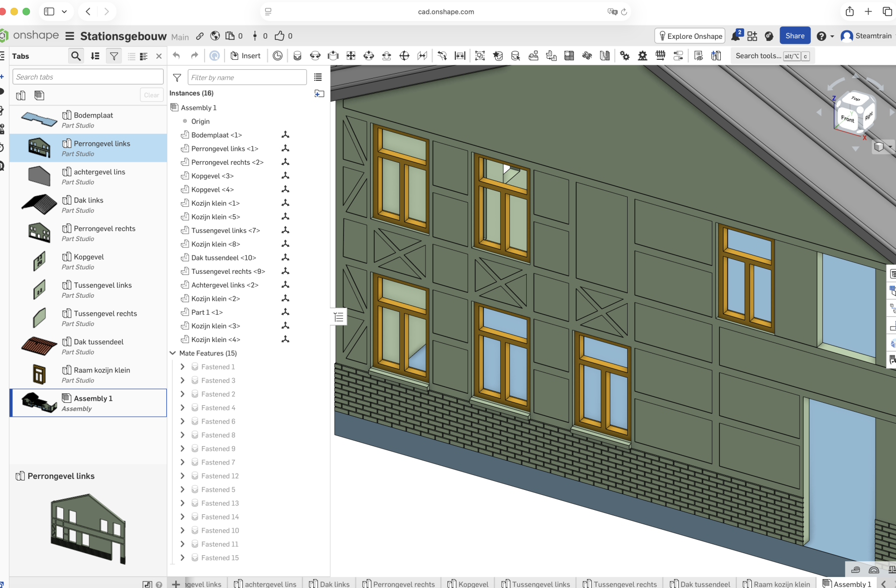This screenshot has width=896, height=588.
Task: Toggle the filter funnel in Tabs panel
Action: tap(114, 56)
